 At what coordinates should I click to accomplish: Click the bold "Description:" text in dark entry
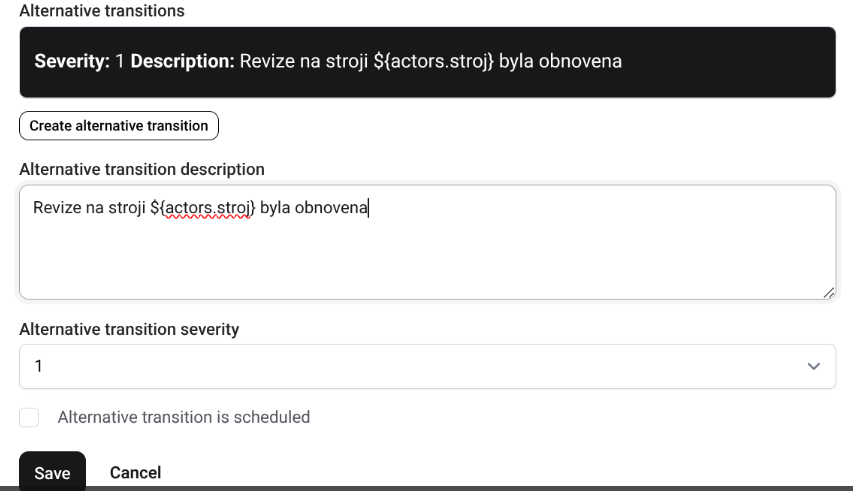tap(183, 62)
